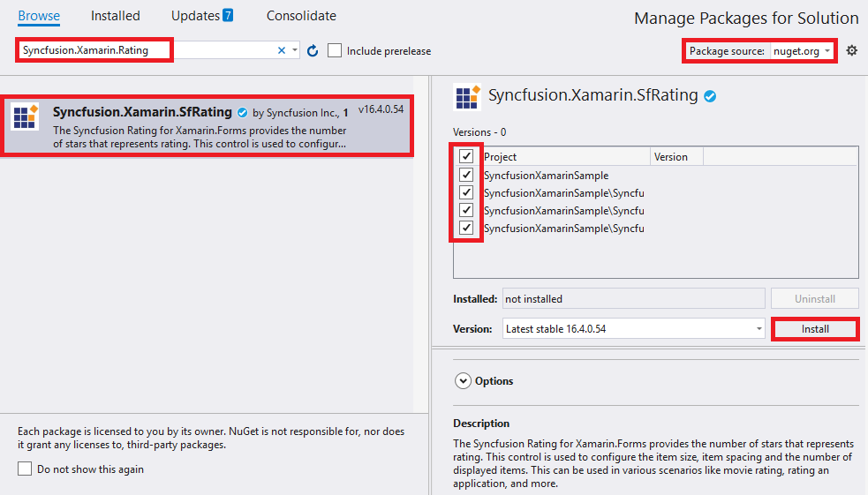Uncheck the SyncfusionXamarinSample project checkbox
This screenshot has height=495, width=868.
[x=466, y=175]
